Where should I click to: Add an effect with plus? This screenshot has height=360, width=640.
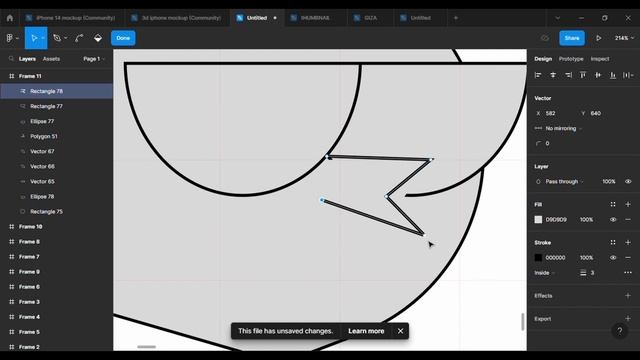point(628,296)
